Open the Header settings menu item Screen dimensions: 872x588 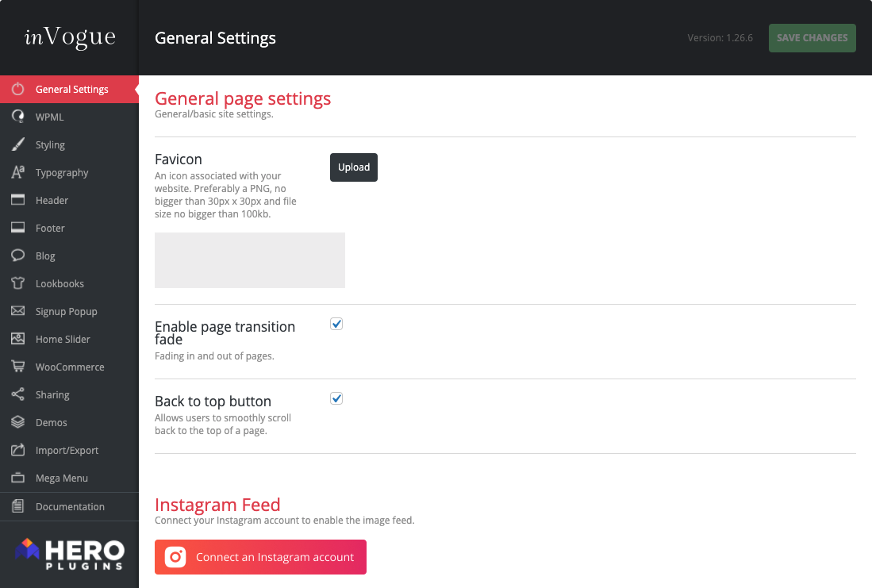52,200
